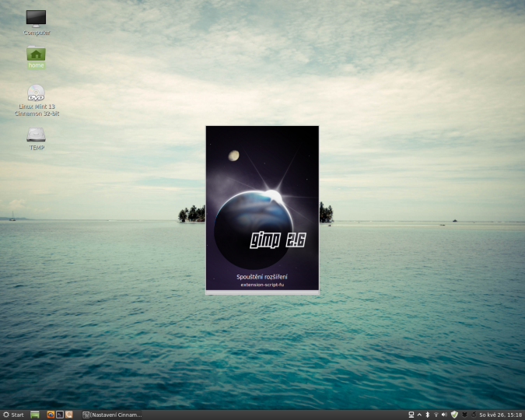The image size is (525, 420).
Task: Open the sound volume tray icon
Action: tap(444, 415)
